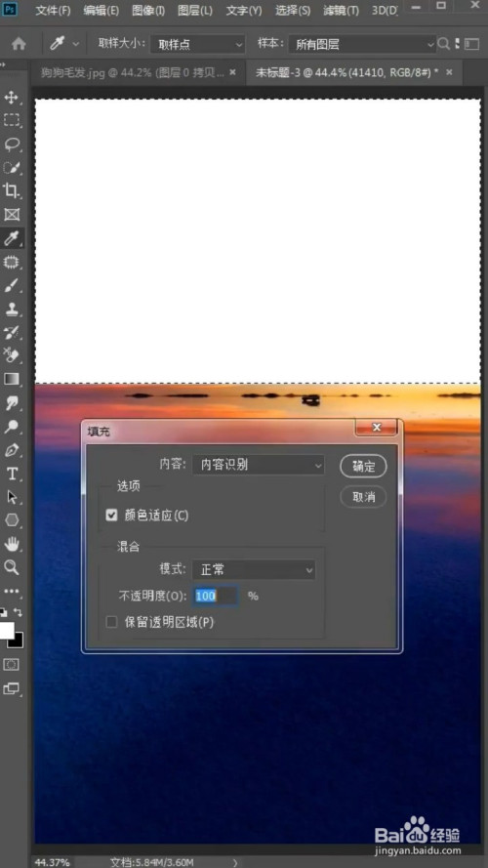
Task: Open the 文件(F) menu
Action: point(53,11)
